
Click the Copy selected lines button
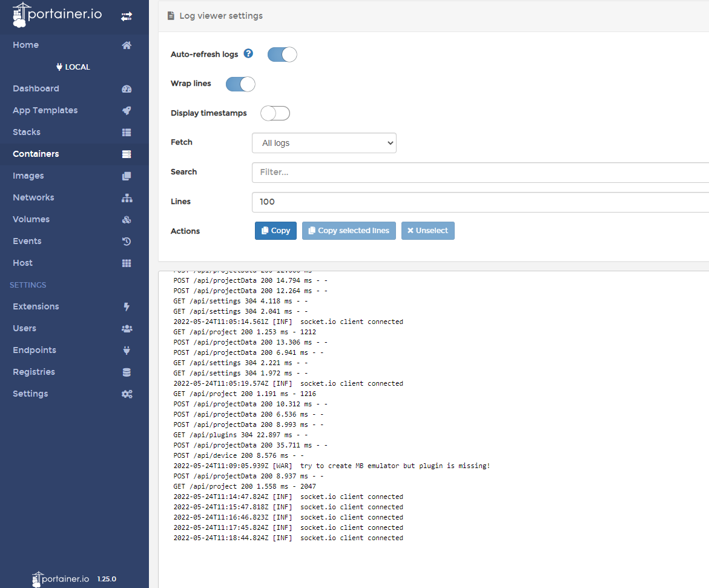(349, 231)
